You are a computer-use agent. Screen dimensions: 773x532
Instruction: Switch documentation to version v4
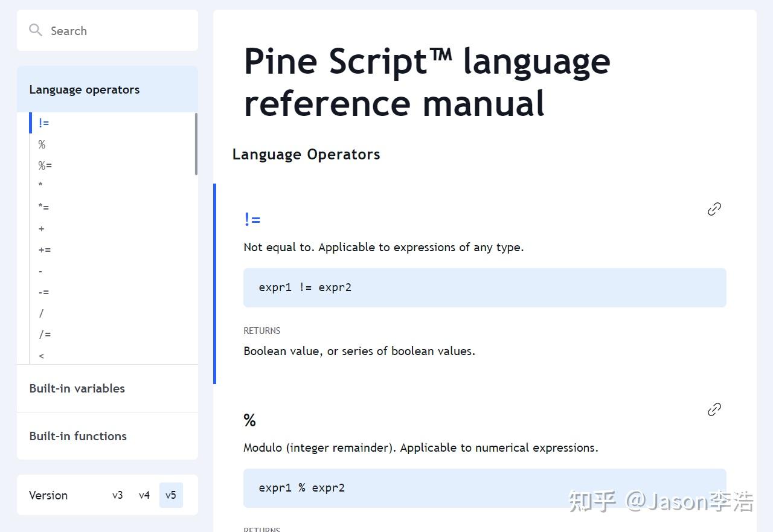[144, 495]
